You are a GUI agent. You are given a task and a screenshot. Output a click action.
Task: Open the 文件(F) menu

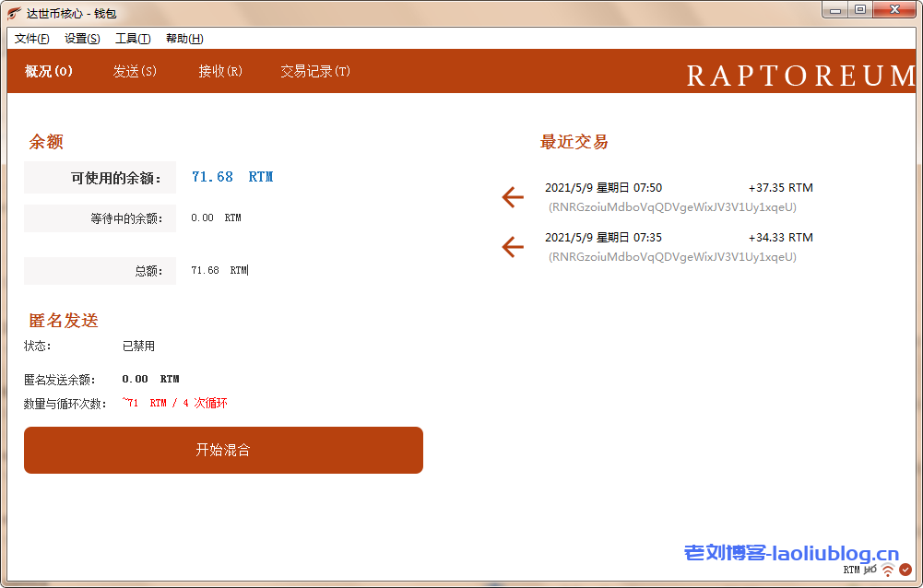[32, 39]
